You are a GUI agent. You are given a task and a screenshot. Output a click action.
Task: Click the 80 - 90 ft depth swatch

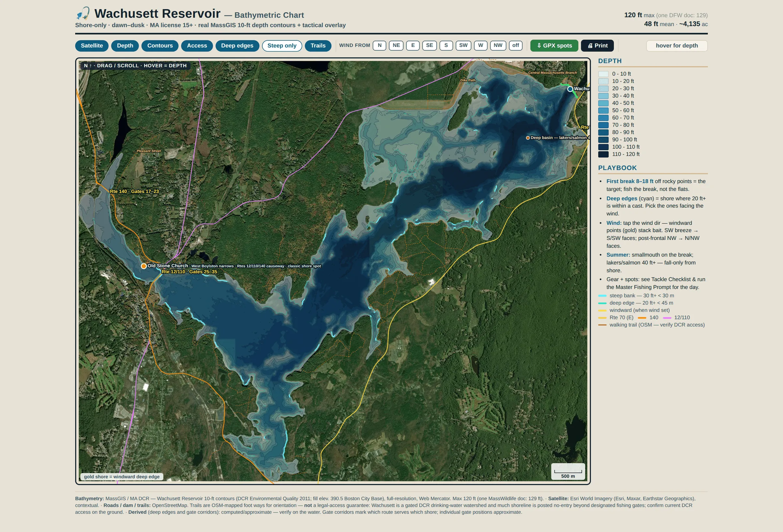click(x=603, y=132)
